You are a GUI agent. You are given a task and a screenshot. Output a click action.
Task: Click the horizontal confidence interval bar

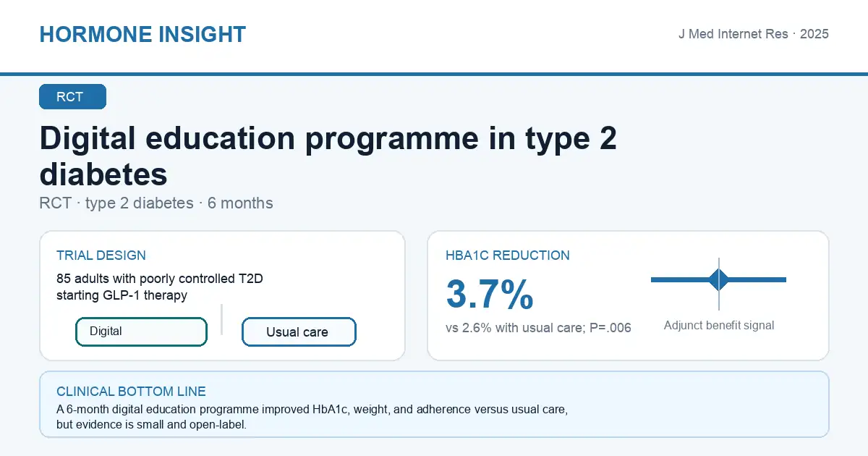click(x=718, y=279)
